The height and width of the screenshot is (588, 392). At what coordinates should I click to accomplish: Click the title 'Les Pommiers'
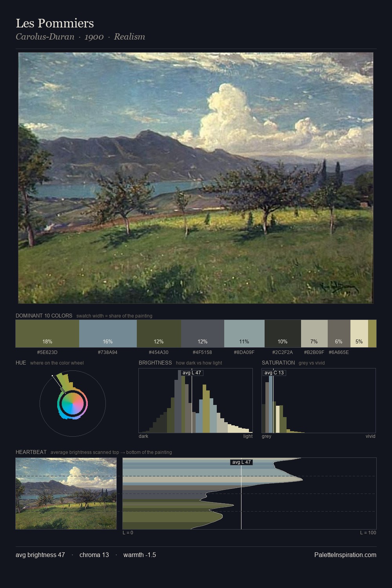tap(55, 24)
